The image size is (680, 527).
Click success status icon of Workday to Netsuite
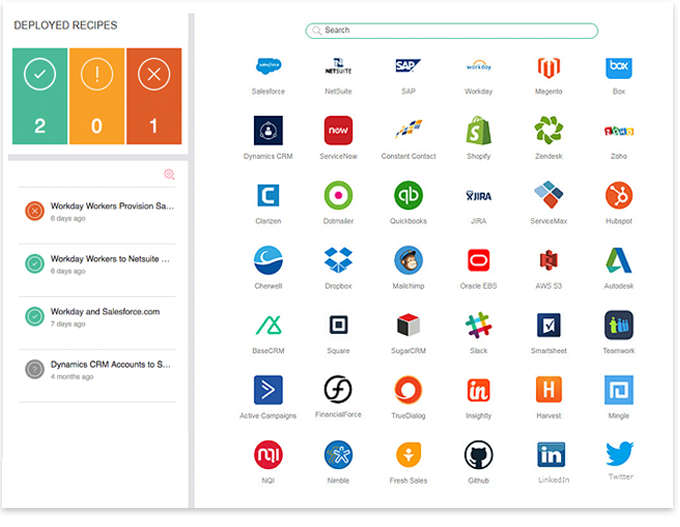(x=35, y=264)
